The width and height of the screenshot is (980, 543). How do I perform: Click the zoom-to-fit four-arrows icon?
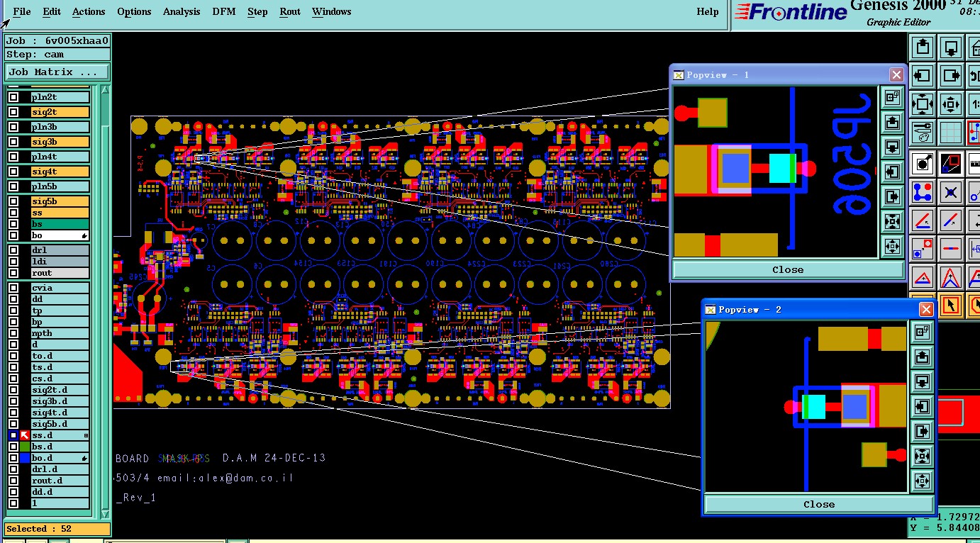pos(923,103)
